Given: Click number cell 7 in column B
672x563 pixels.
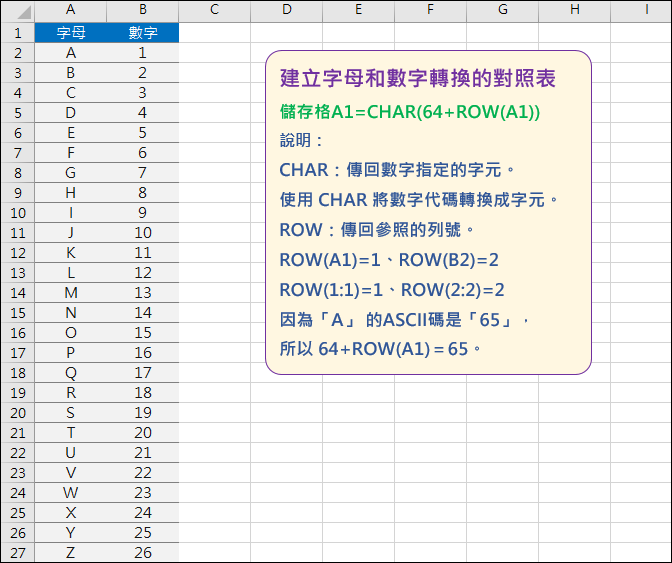Looking at the screenshot, I should [x=143, y=173].
